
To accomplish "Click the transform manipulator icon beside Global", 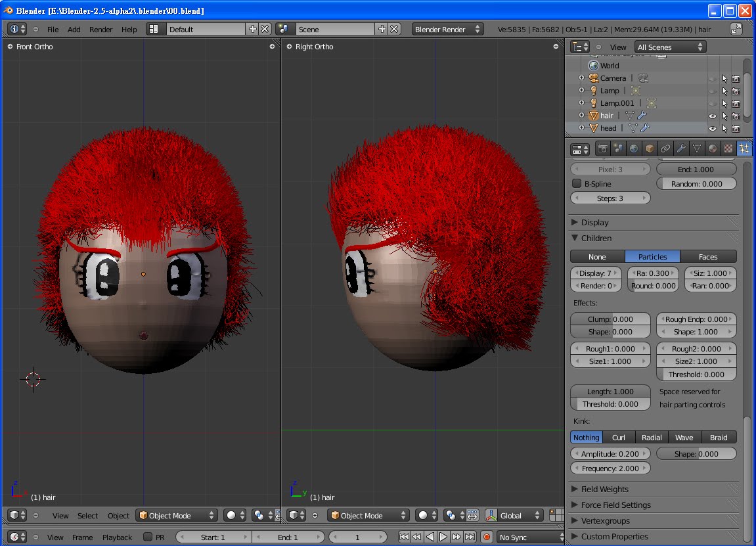I will pos(491,516).
